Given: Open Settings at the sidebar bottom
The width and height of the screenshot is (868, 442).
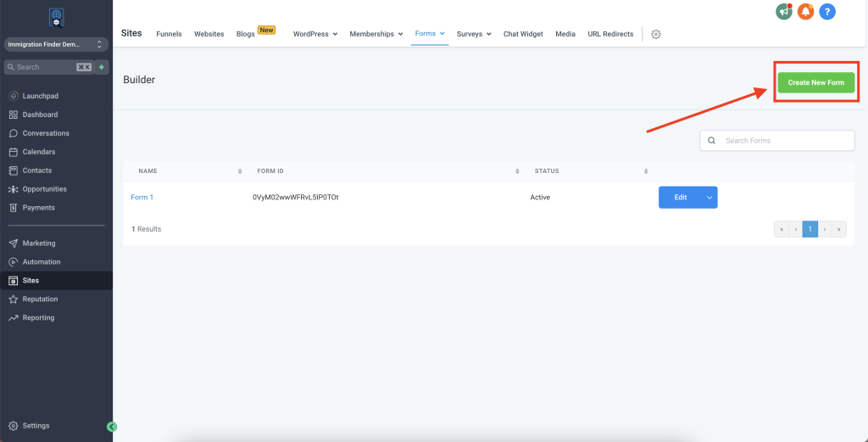Looking at the screenshot, I should [36, 426].
